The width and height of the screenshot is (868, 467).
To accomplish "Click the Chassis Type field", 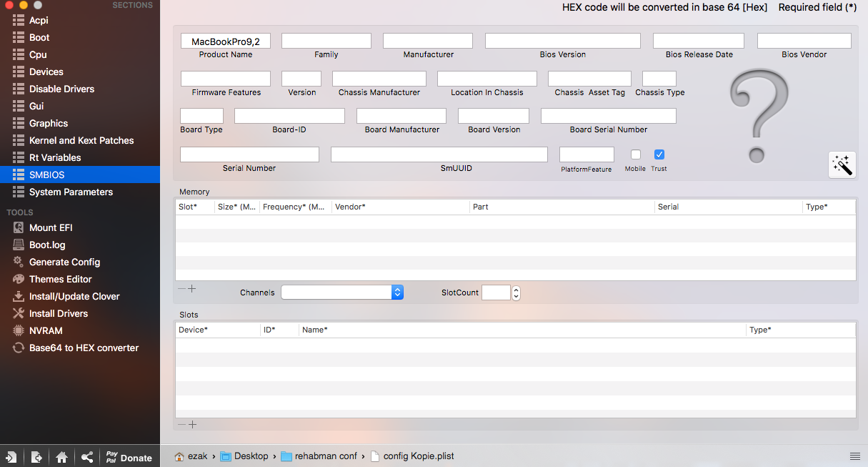I will point(659,79).
